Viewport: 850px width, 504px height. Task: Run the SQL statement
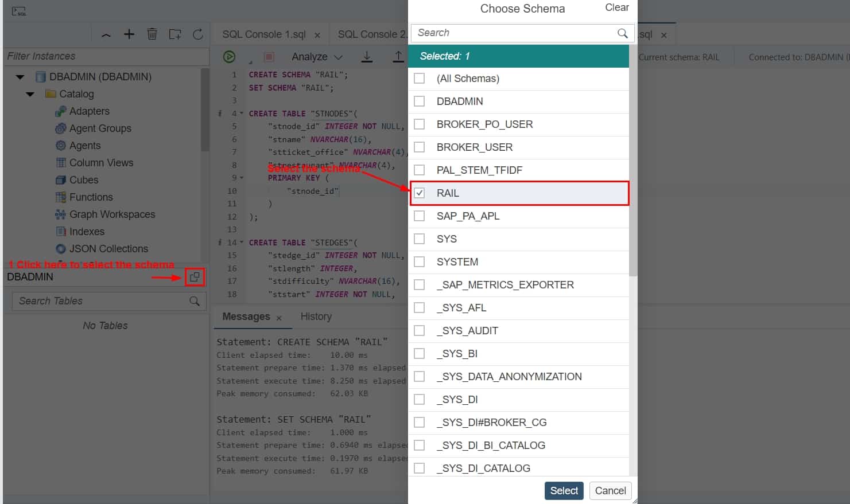coord(229,56)
